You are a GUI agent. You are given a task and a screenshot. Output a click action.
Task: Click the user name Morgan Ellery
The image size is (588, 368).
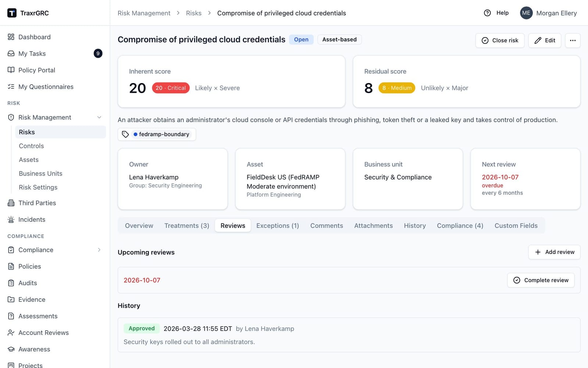click(x=556, y=13)
